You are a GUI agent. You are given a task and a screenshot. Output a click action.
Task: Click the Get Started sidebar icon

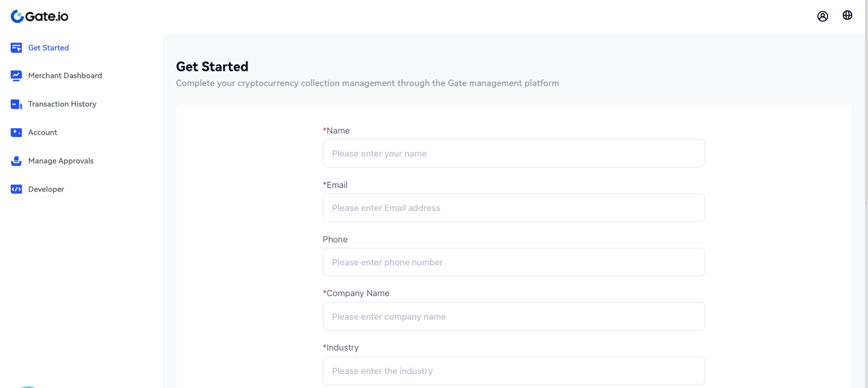[16, 48]
